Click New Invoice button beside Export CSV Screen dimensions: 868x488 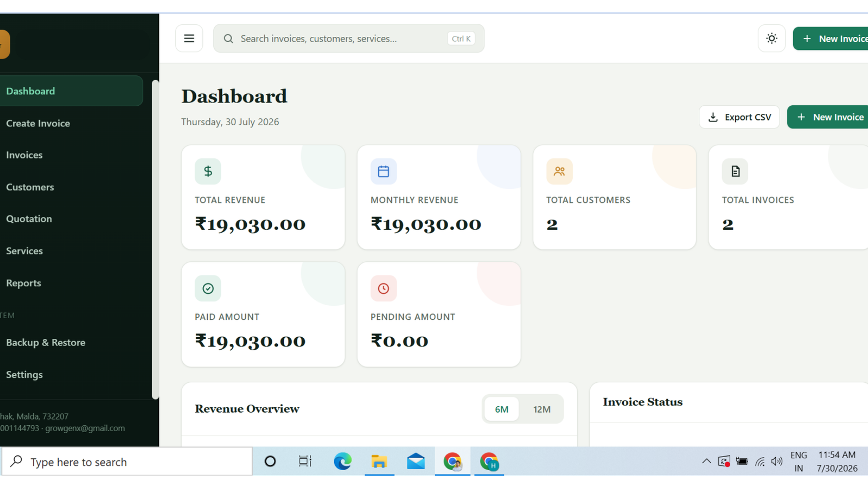tap(828, 117)
